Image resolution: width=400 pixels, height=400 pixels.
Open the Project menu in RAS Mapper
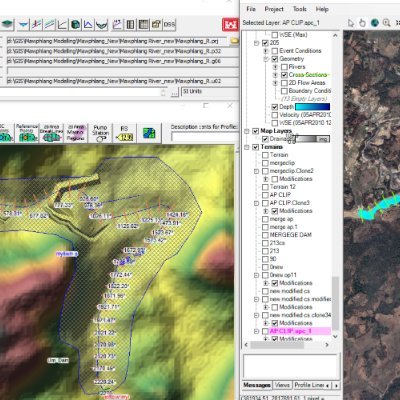[274, 9]
